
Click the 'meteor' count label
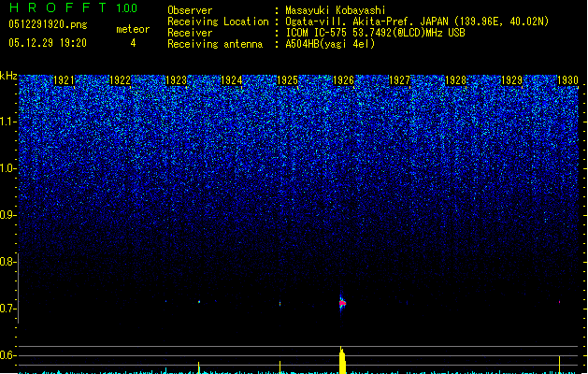click(x=133, y=29)
